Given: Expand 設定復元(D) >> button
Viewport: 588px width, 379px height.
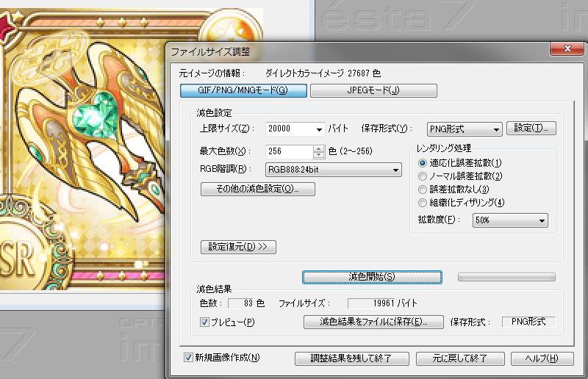Looking at the screenshot, I should point(238,247).
